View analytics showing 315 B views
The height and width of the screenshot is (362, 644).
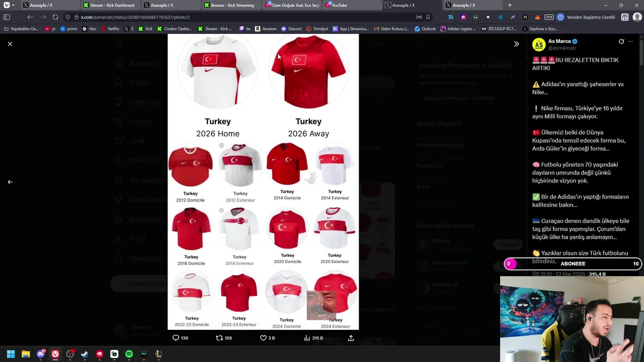(313, 338)
